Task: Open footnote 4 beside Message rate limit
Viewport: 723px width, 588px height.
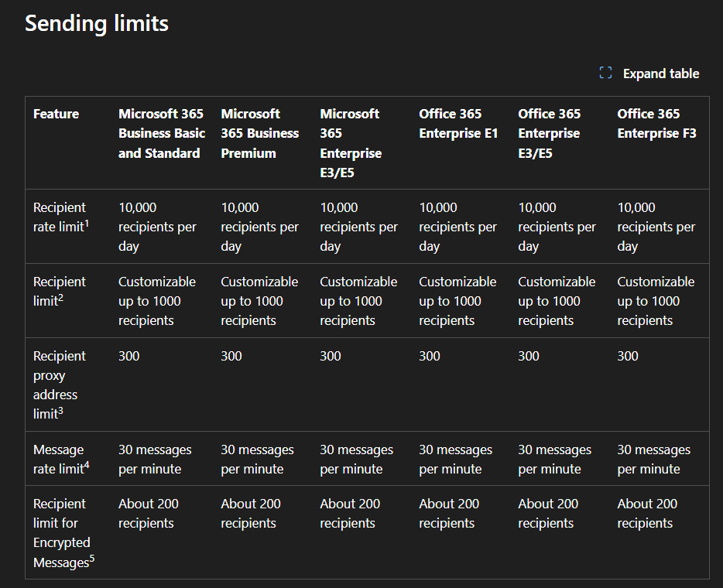Action: click(x=87, y=466)
